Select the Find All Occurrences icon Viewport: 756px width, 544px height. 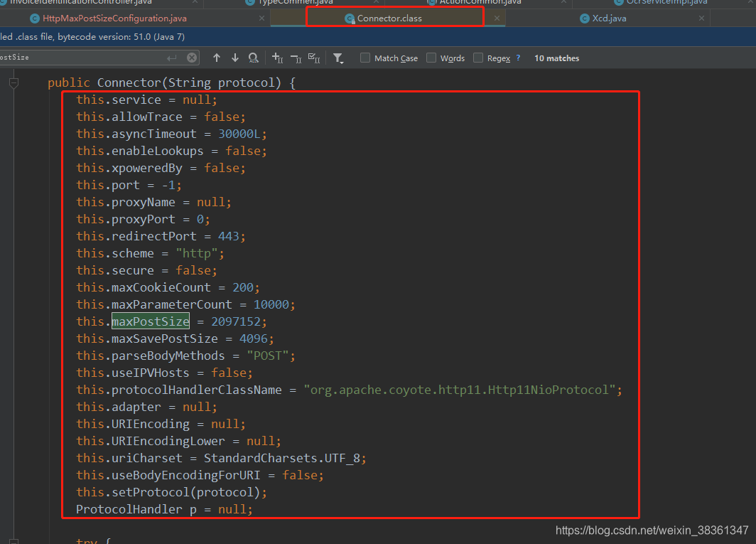tap(253, 58)
